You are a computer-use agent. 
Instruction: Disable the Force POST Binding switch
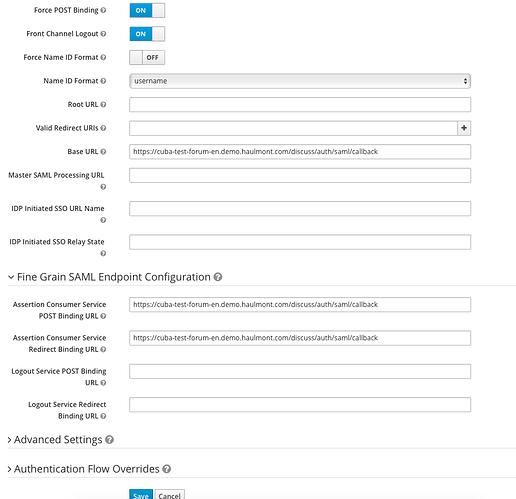[147, 10]
